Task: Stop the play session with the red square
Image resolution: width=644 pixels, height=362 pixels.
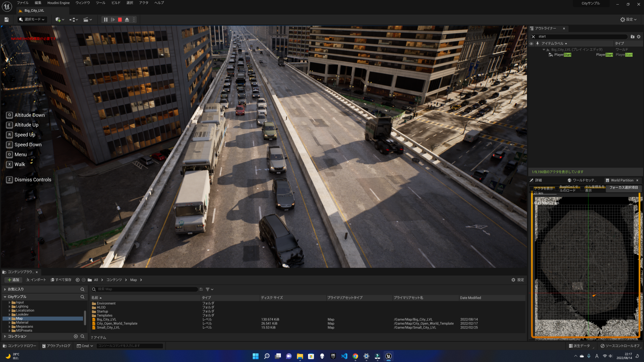Action: 119,19
